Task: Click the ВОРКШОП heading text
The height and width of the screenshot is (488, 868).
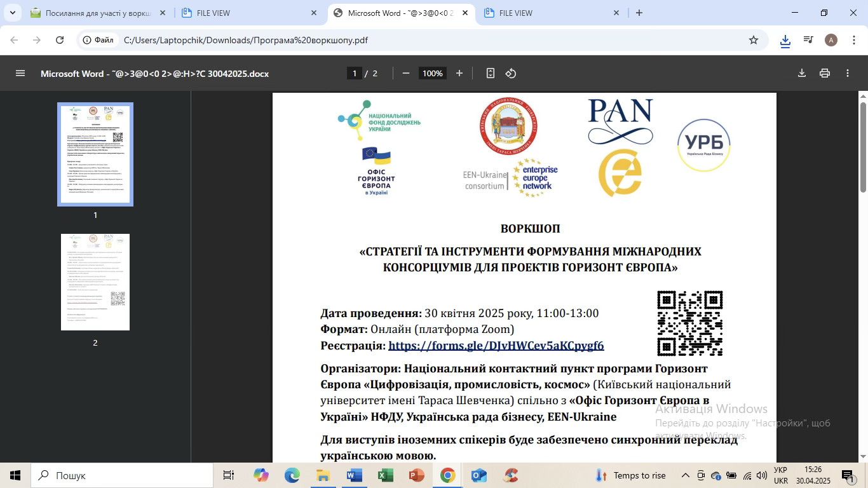Action: click(531, 228)
